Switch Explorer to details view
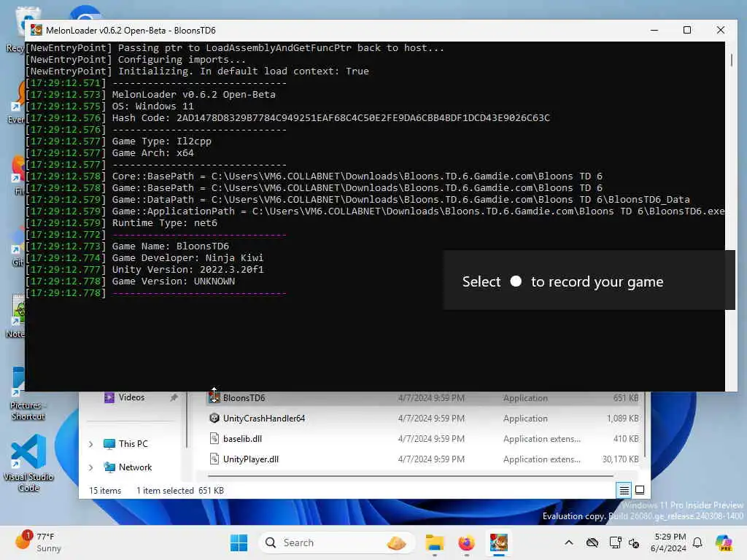Image resolution: width=747 pixels, height=560 pixels. pos(624,490)
